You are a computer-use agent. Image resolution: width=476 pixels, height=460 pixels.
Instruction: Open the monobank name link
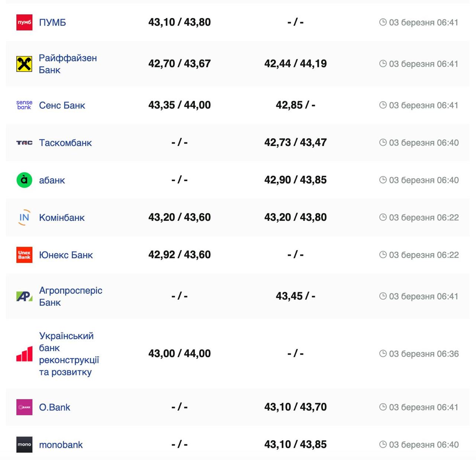coord(61,445)
